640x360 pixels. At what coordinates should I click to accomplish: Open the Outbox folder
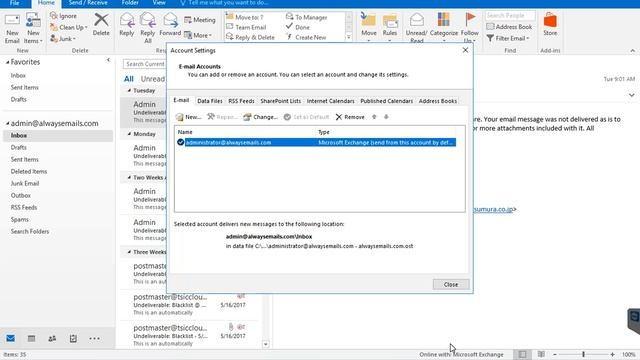pos(20,196)
